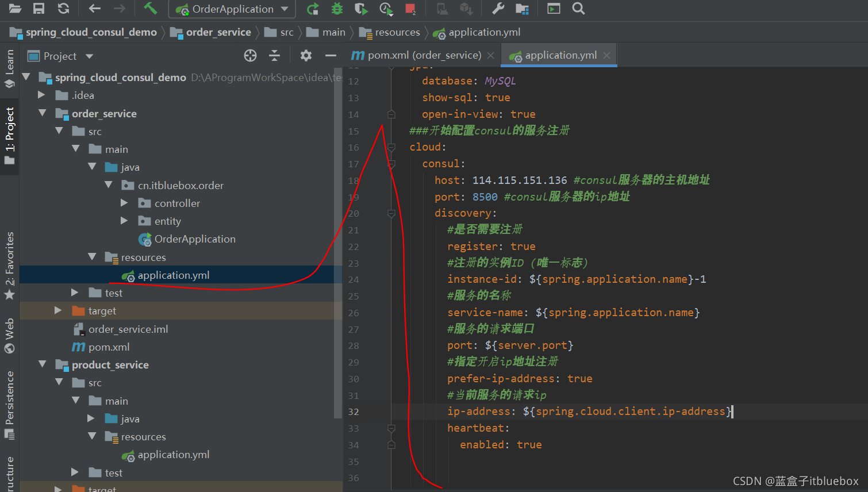Open the Web side tool tab
The width and height of the screenshot is (868, 492).
(9, 335)
